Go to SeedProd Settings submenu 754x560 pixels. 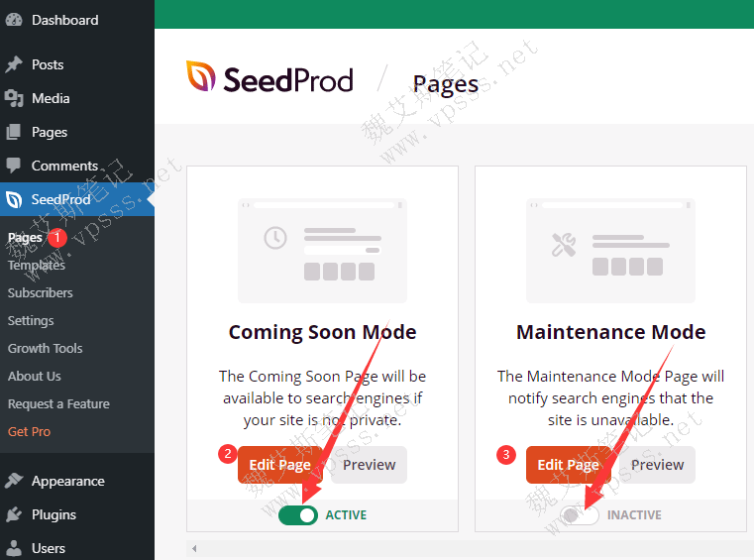pos(31,320)
